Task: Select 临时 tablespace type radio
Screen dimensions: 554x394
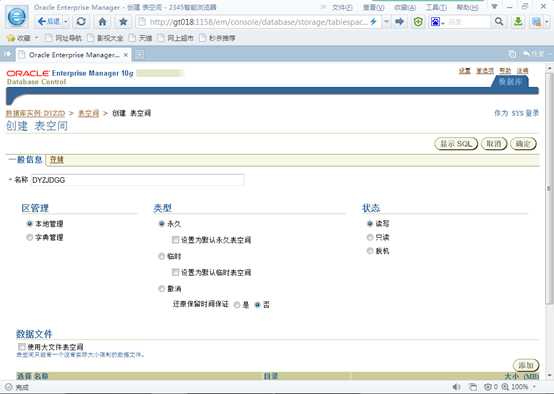Action: click(x=161, y=256)
